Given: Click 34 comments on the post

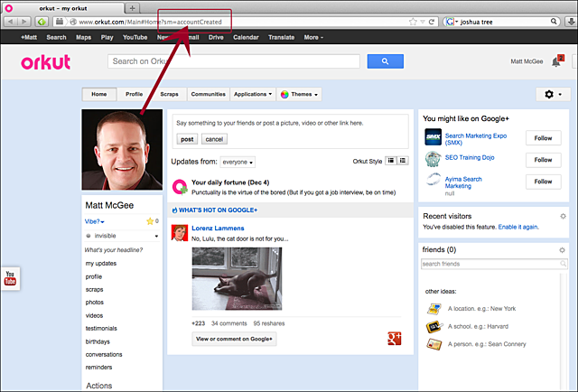Looking at the screenshot, I should click(228, 323).
